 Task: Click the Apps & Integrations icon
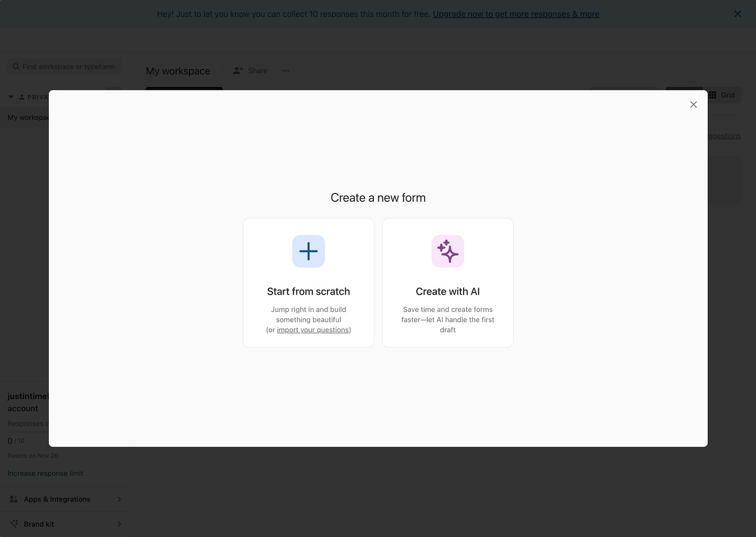click(14, 499)
